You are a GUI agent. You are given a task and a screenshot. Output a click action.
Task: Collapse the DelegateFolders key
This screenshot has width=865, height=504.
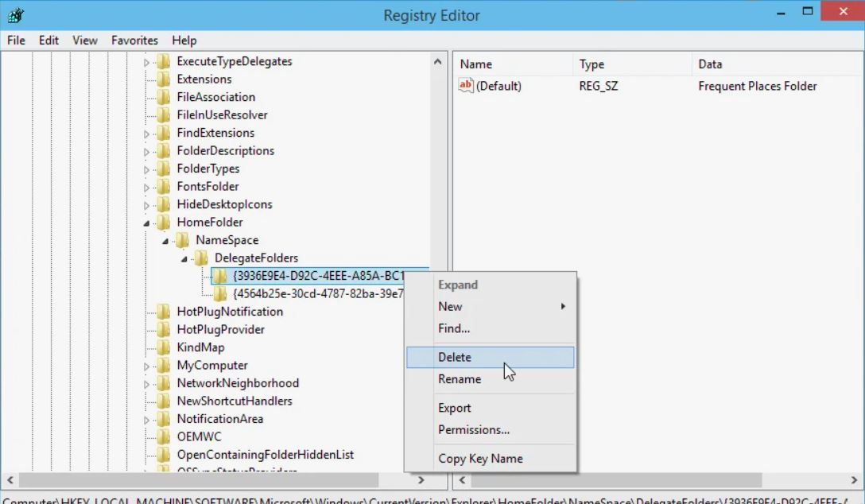pos(184,258)
